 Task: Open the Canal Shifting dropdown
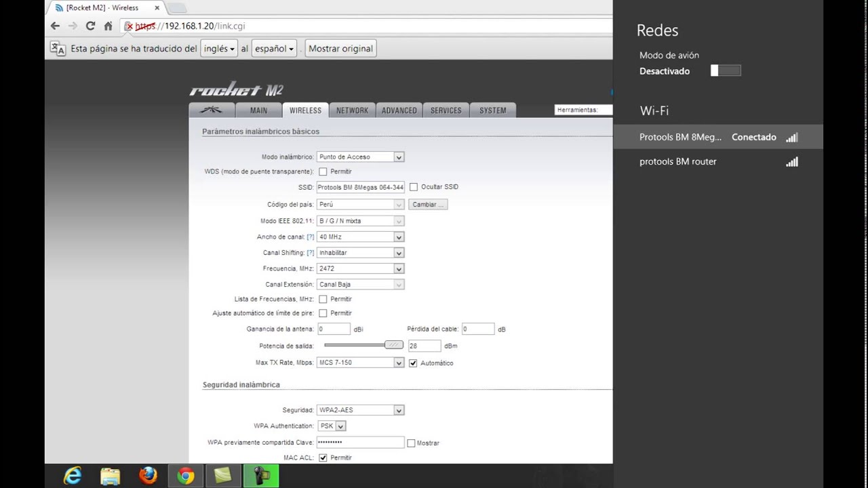(x=361, y=252)
